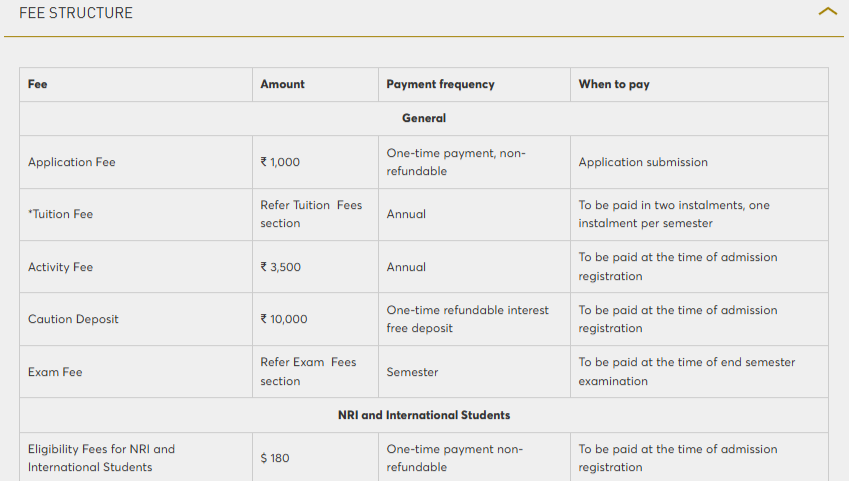Click the General section row
Screen dimensions: 849x481
(424, 119)
